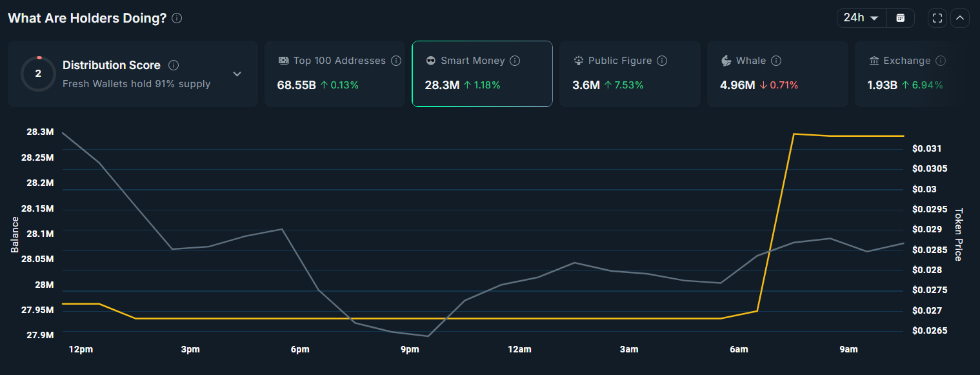Select the Smart Money card
The image size is (980, 375).
(482, 74)
